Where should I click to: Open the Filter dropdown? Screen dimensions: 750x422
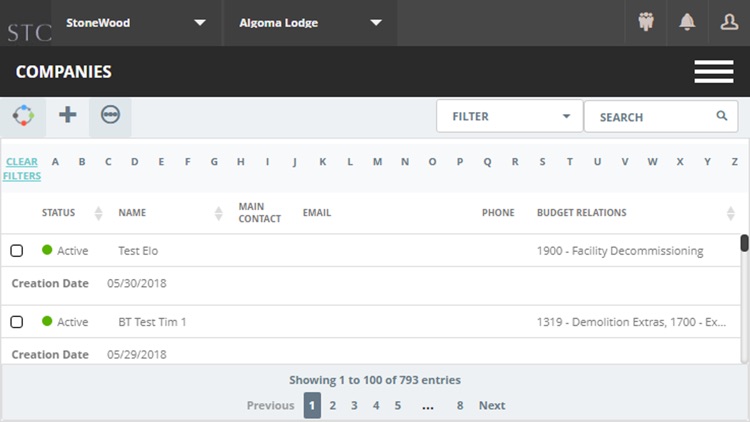coord(509,116)
